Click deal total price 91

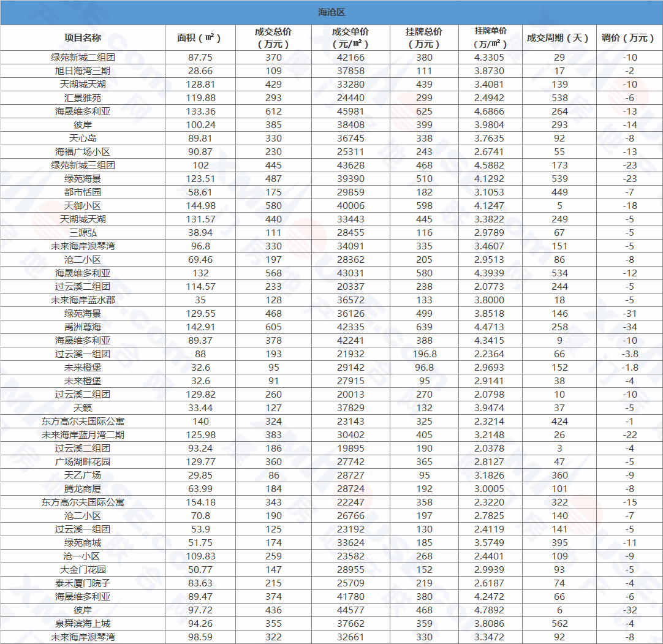coord(273,381)
